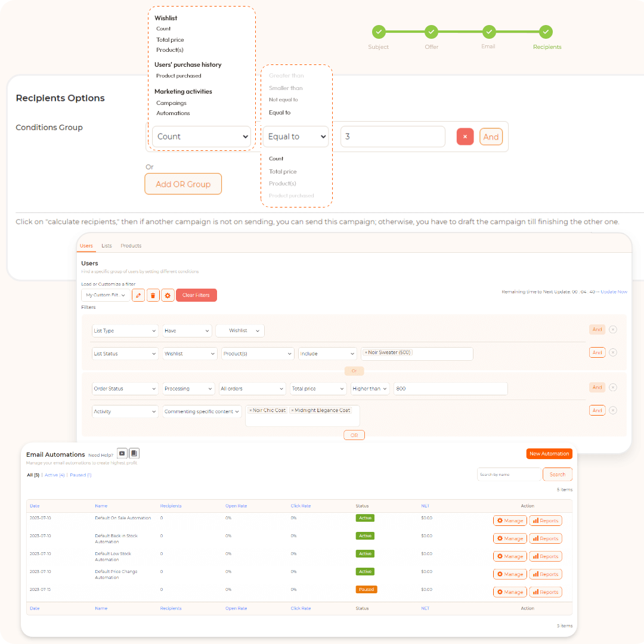Open the Order Status filter dropdown
This screenshot has width=644, height=644.
125,389
